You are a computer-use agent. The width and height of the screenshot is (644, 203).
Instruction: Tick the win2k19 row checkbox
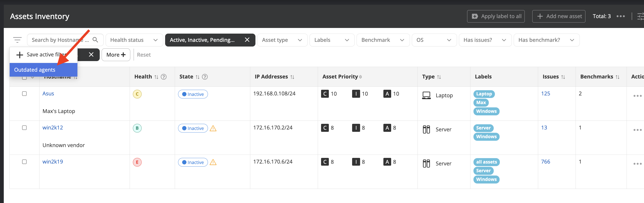[x=24, y=162]
